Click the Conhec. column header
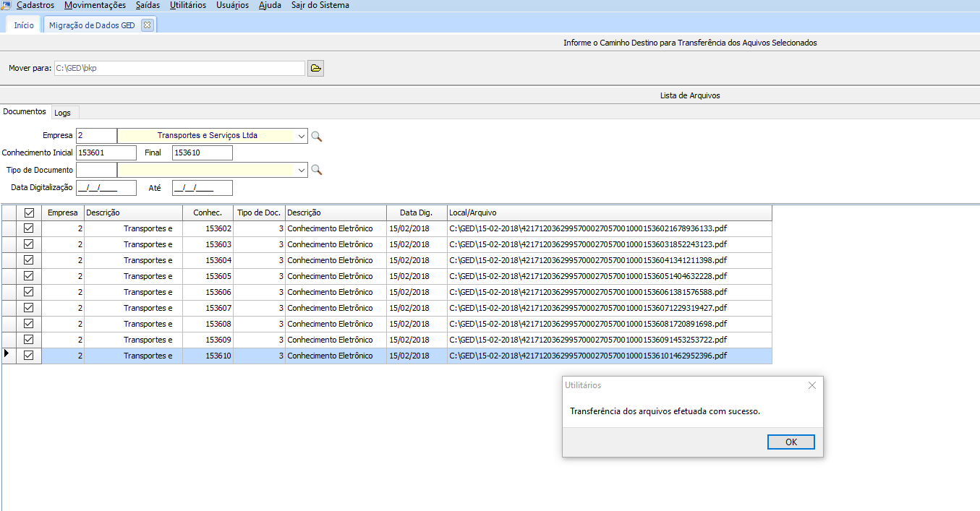This screenshot has height=511, width=980. tap(208, 213)
